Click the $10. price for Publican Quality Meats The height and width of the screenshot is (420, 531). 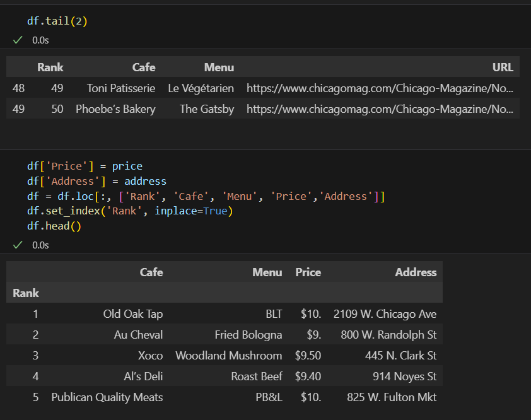pos(311,397)
